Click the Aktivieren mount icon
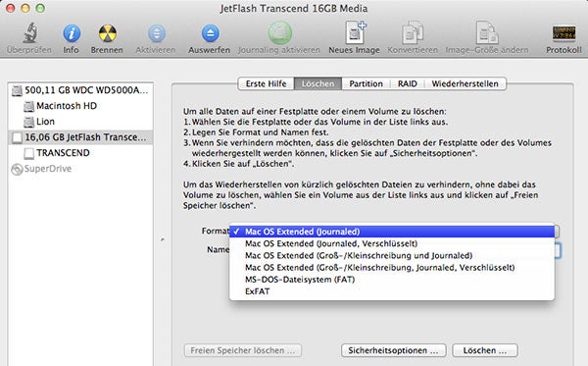This screenshot has width=588, height=366. pos(157,33)
